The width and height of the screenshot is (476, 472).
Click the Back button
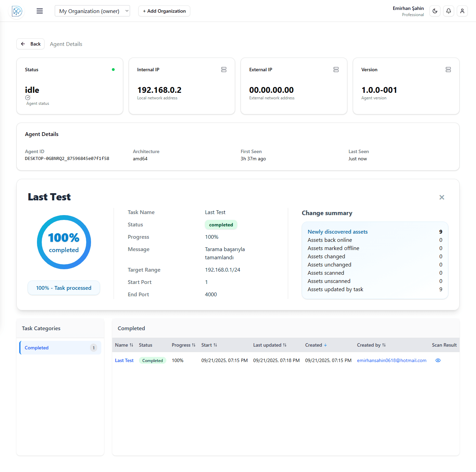[x=31, y=44]
